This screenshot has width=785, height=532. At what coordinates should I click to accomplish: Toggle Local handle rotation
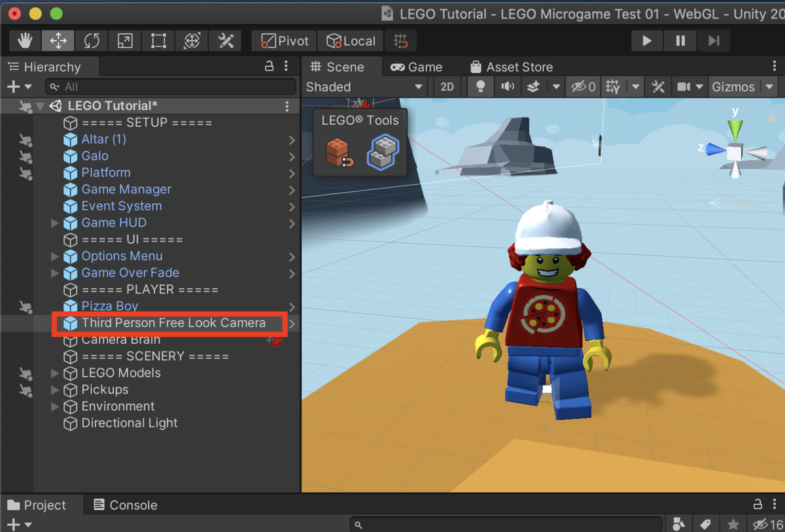[351, 41]
